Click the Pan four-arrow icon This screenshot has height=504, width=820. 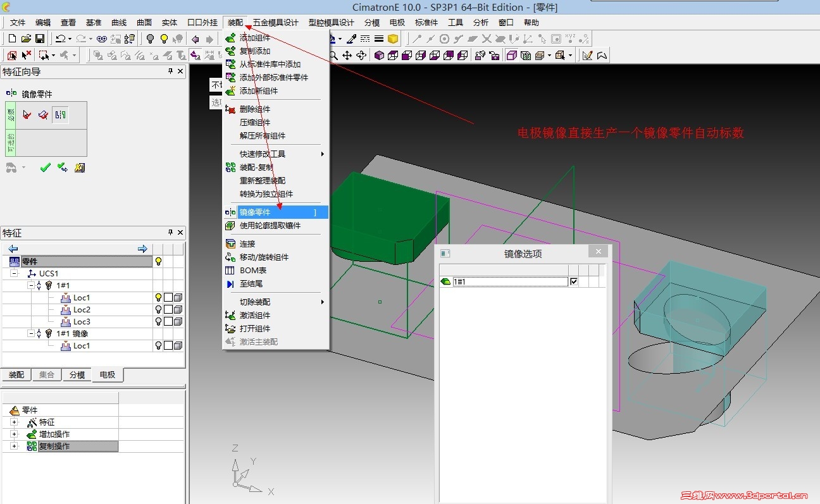click(347, 56)
